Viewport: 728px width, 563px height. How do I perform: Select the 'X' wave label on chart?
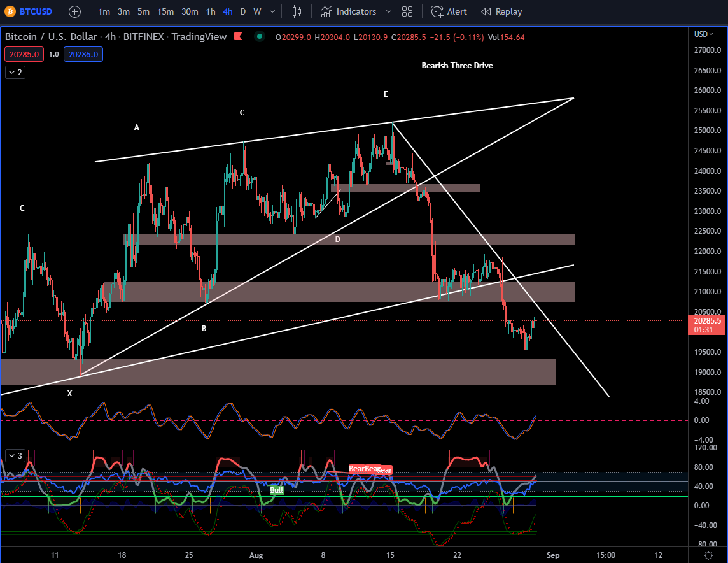point(69,394)
